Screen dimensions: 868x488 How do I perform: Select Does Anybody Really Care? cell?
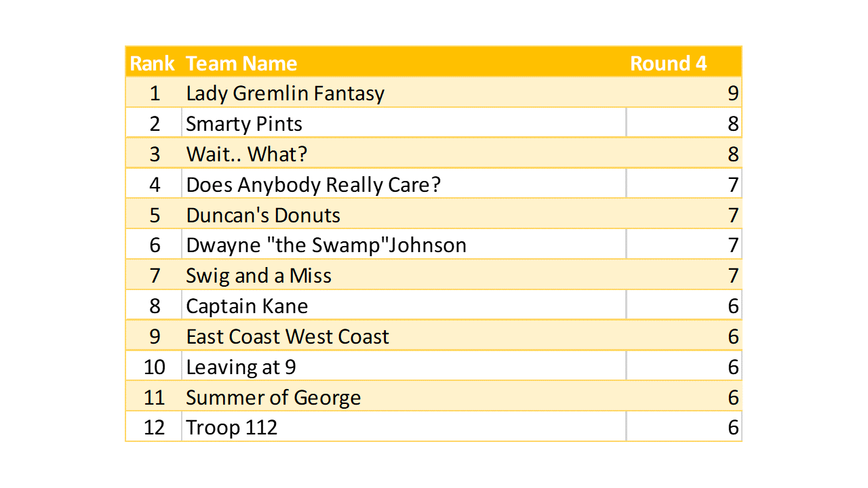point(313,184)
